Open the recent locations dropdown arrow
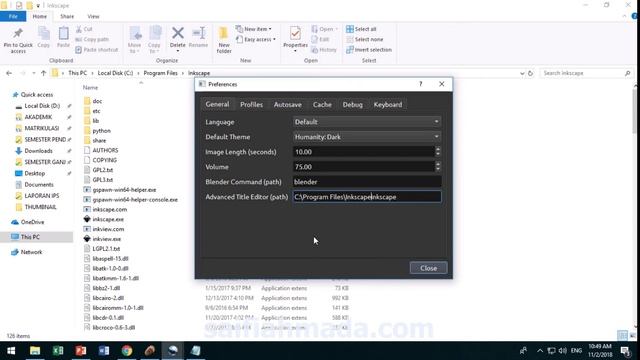Image resolution: width=640 pixels, height=360 pixels. coord(34,73)
